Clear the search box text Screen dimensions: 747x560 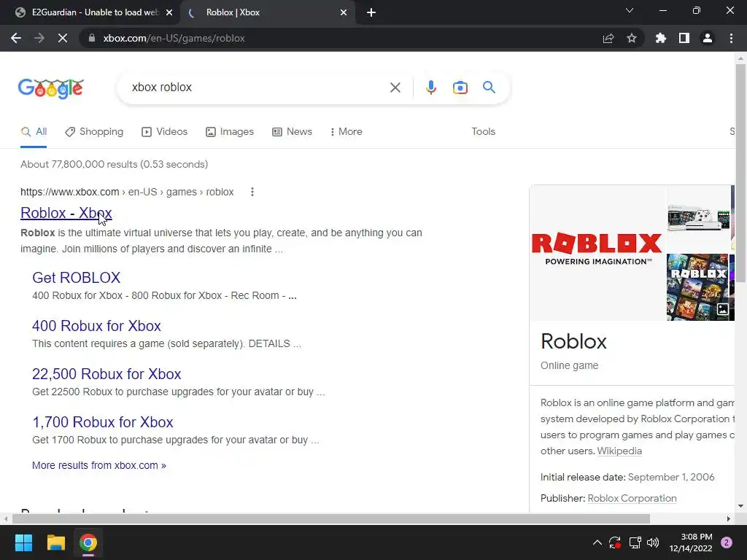click(x=395, y=87)
